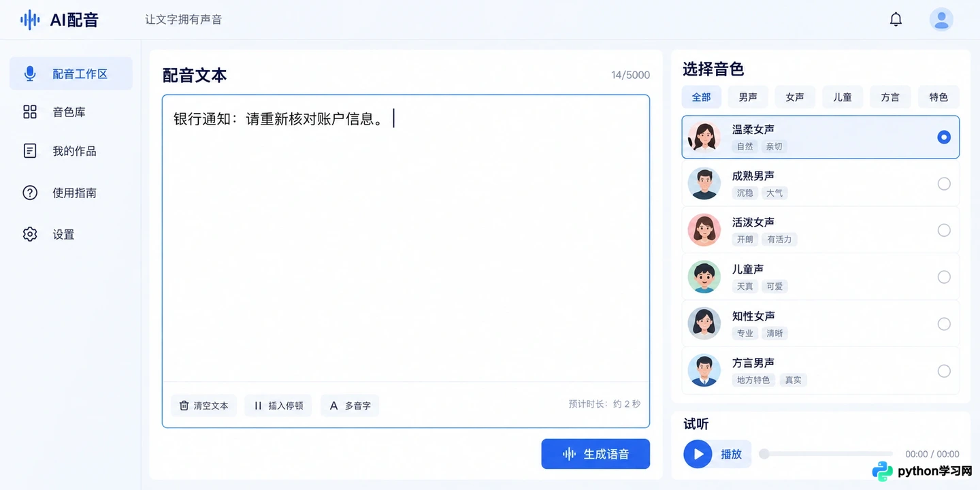Click the 方言男声 avatar
980x490 pixels.
point(704,371)
